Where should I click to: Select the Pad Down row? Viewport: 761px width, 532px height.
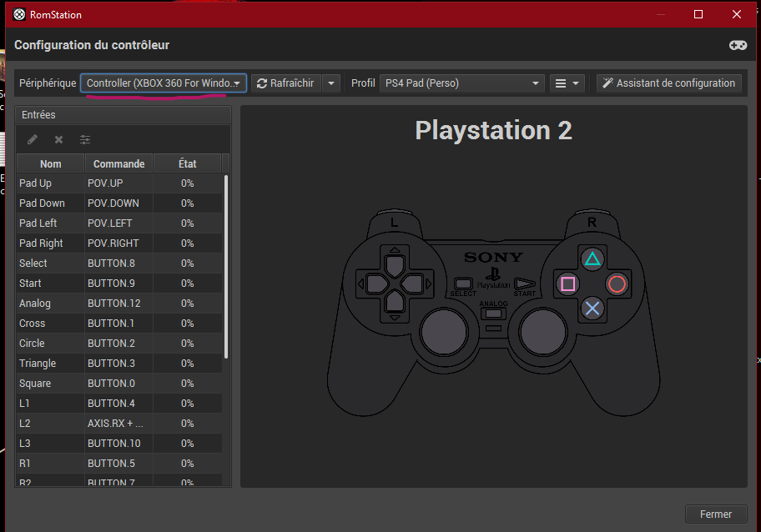(119, 203)
